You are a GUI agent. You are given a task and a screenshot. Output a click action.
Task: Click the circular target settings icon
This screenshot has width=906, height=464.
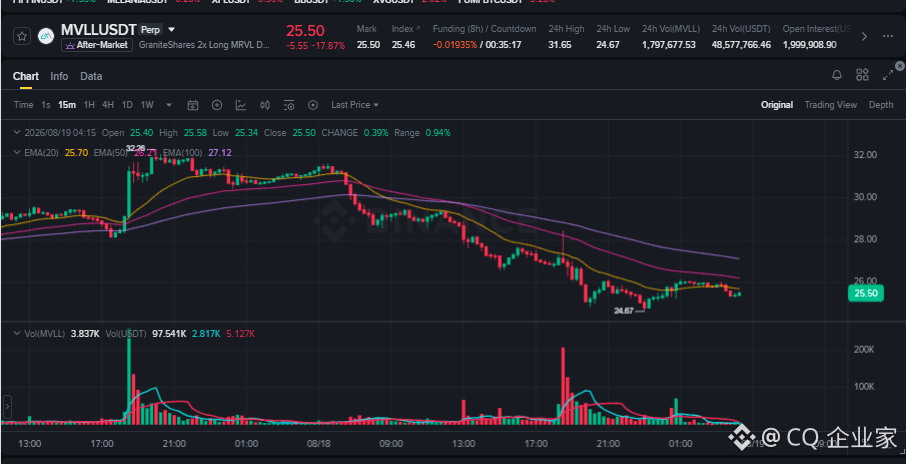313,105
